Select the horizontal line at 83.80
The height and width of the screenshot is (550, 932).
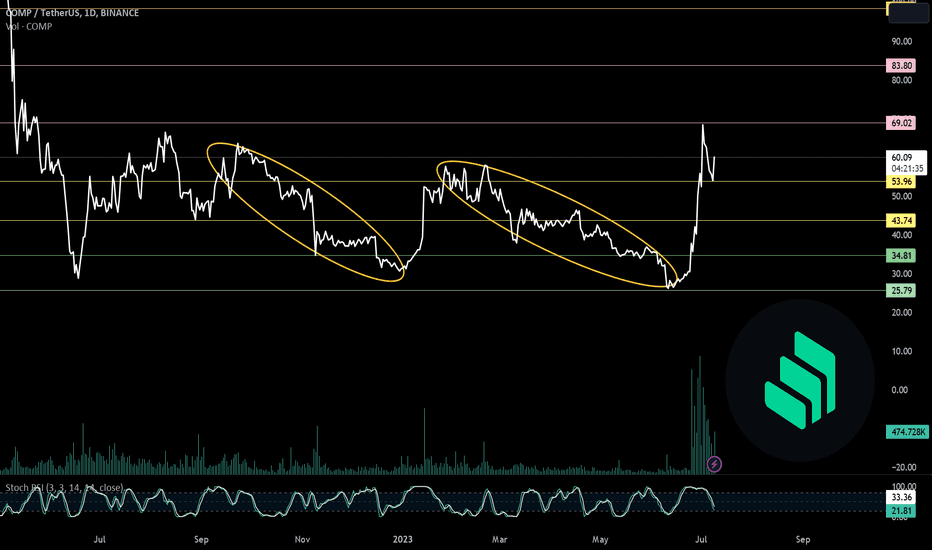pos(443,65)
